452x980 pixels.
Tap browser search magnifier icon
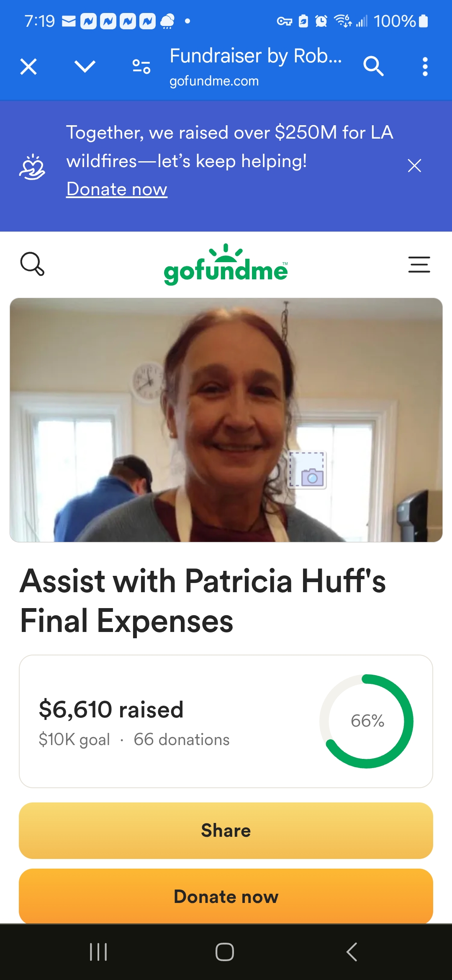coord(373,66)
